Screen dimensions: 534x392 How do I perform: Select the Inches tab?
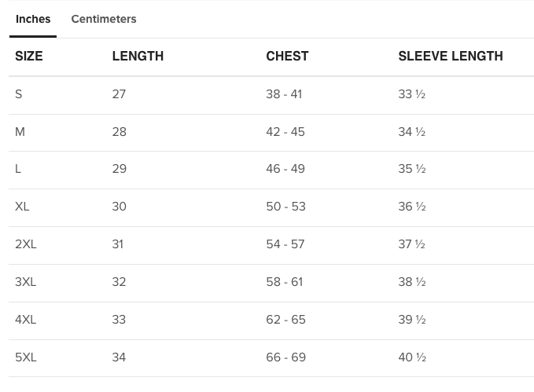[33, 19]
